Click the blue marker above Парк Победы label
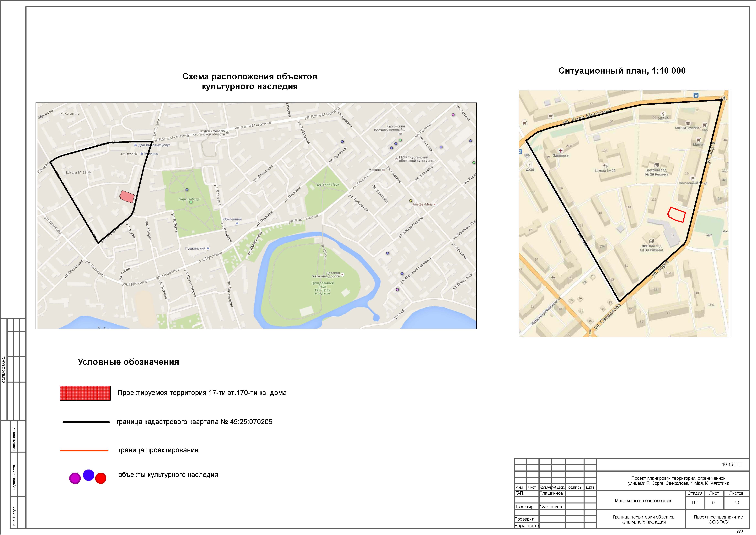756x535 pixels. point(187,190)
